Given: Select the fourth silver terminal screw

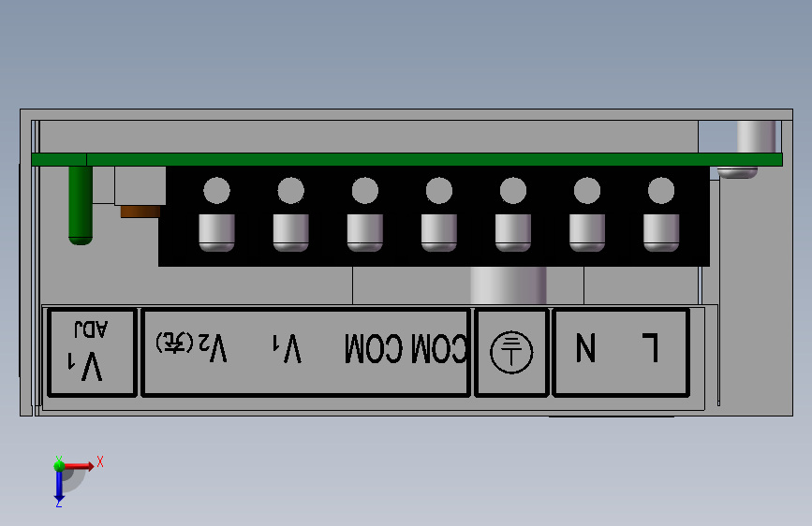Looking at the screenshot, I should 438,232.
